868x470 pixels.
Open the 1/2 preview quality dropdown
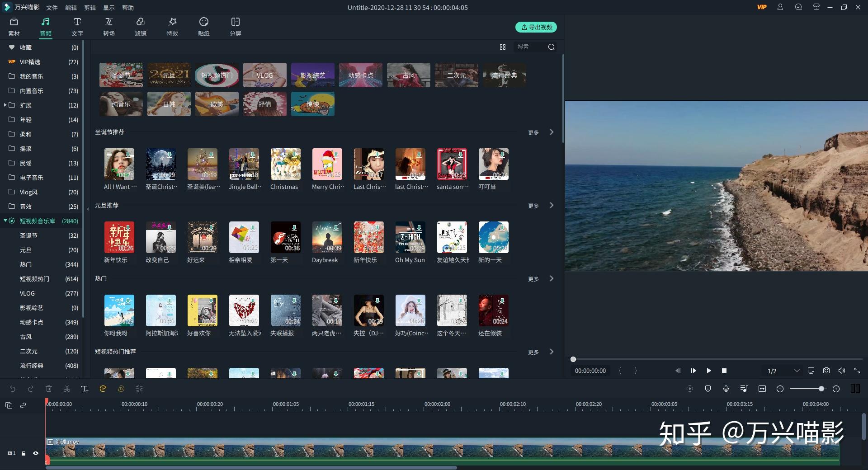783,371
